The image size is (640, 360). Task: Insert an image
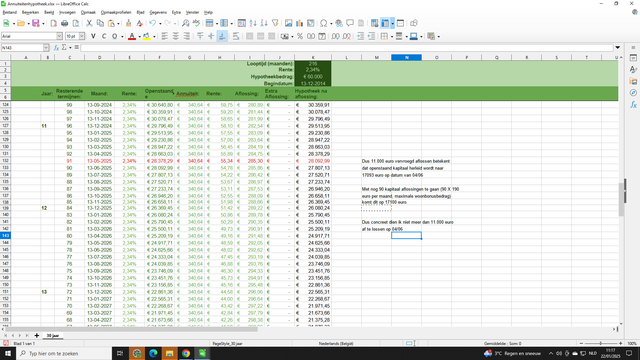(x=289, y=23)
